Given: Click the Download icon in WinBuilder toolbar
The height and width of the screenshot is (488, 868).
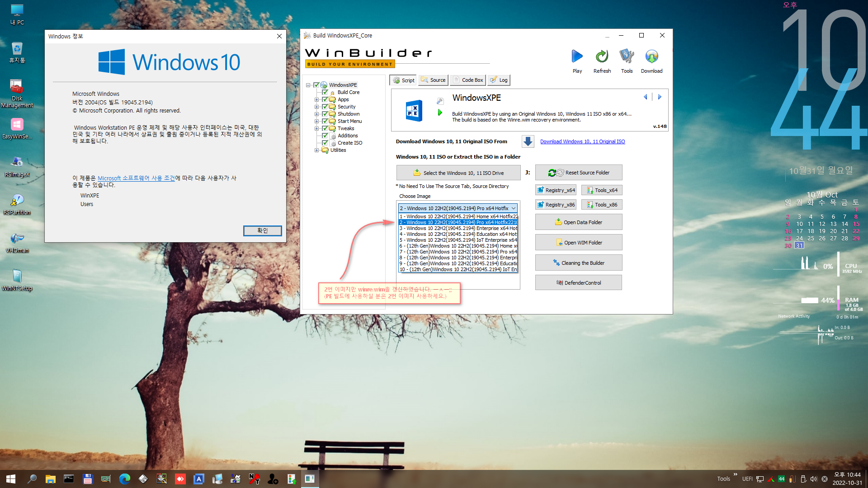Looking at the screenshot, I should pos(651,56).
